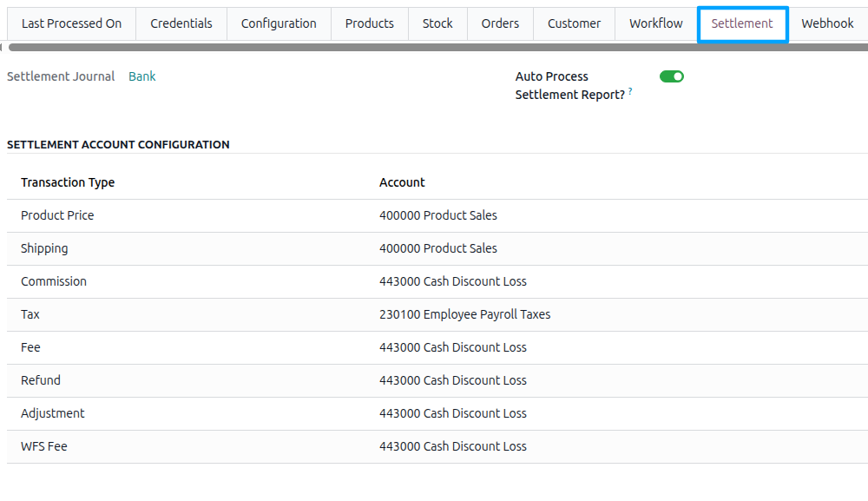Disable Auto Process Settlement Report toggle

(x=672, y=76)
